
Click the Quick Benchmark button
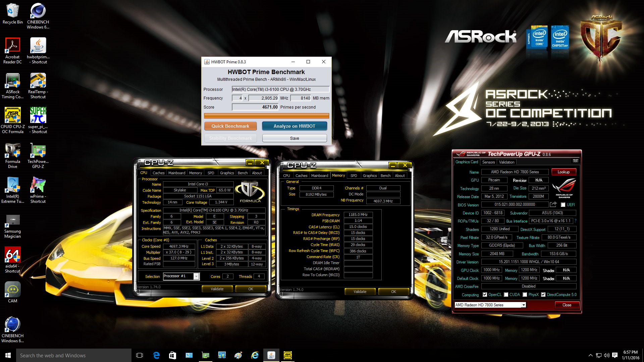point(230,126)
